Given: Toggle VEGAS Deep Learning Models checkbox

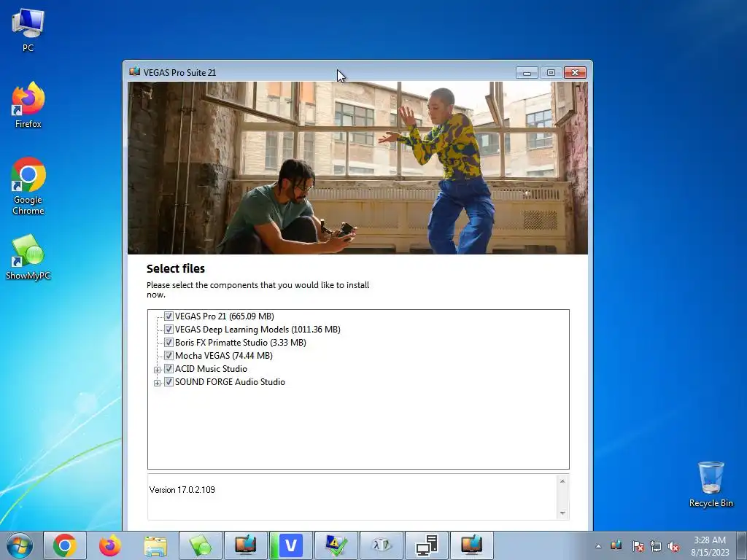Looking at the screenshot, I should coord(169,330).
